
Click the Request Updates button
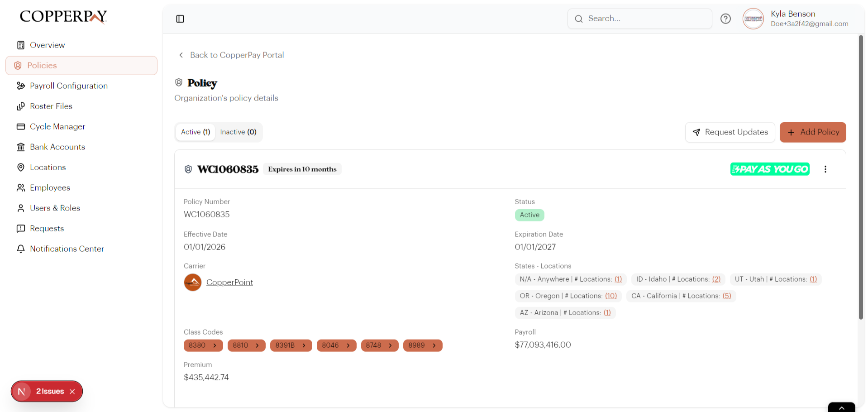(x=730, y=132)
